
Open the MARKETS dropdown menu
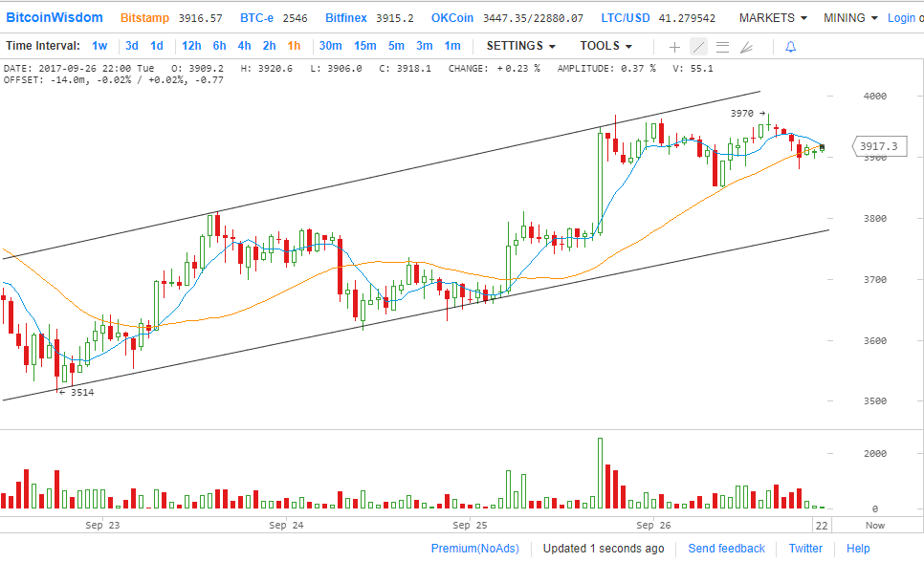[772, 18]
